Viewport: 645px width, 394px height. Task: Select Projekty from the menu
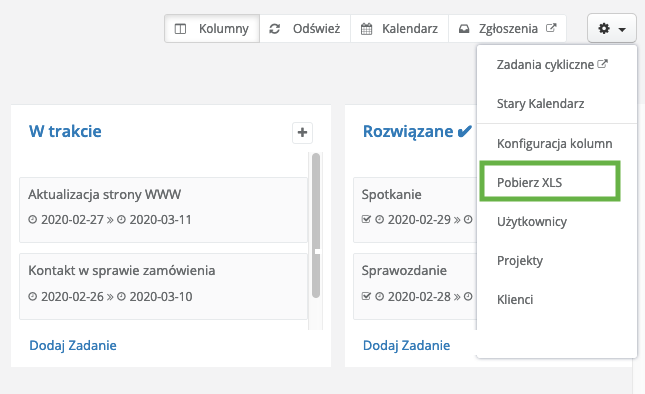click(x=520, y=260)
